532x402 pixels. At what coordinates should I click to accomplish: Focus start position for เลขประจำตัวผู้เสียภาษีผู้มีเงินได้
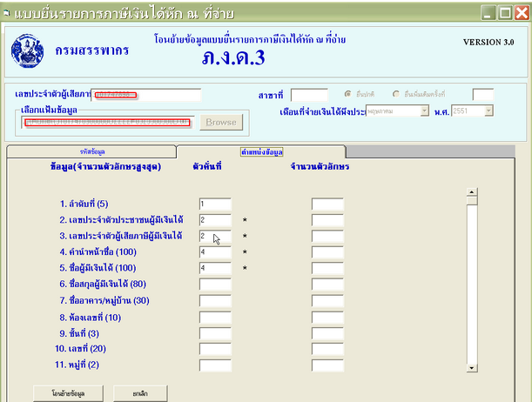tap(215, 237)
